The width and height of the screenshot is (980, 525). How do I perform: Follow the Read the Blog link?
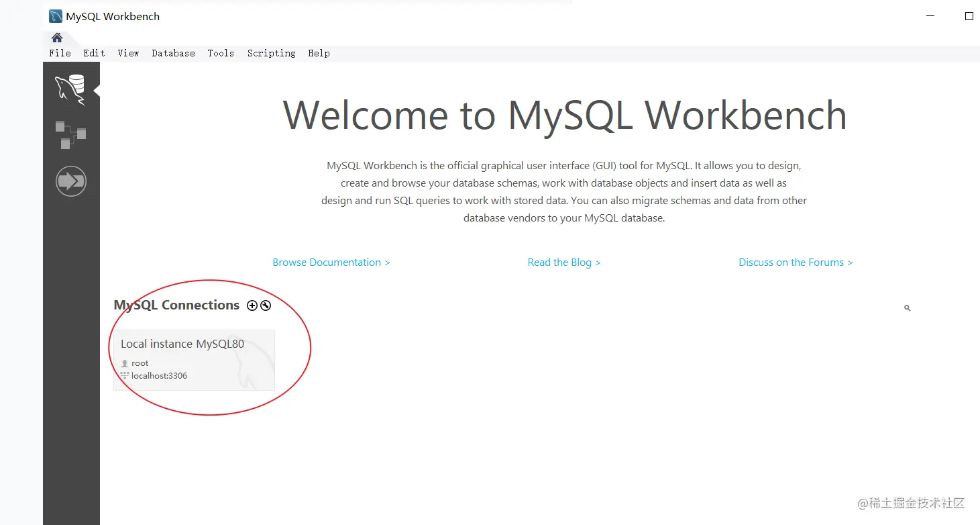(x=564, y=262)
